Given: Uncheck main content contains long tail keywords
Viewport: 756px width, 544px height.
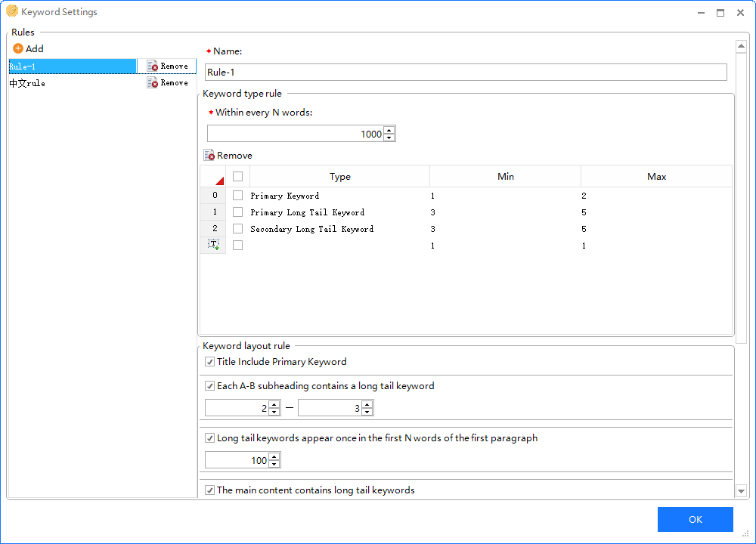Looking at the screenshot, I should (210, 490).
